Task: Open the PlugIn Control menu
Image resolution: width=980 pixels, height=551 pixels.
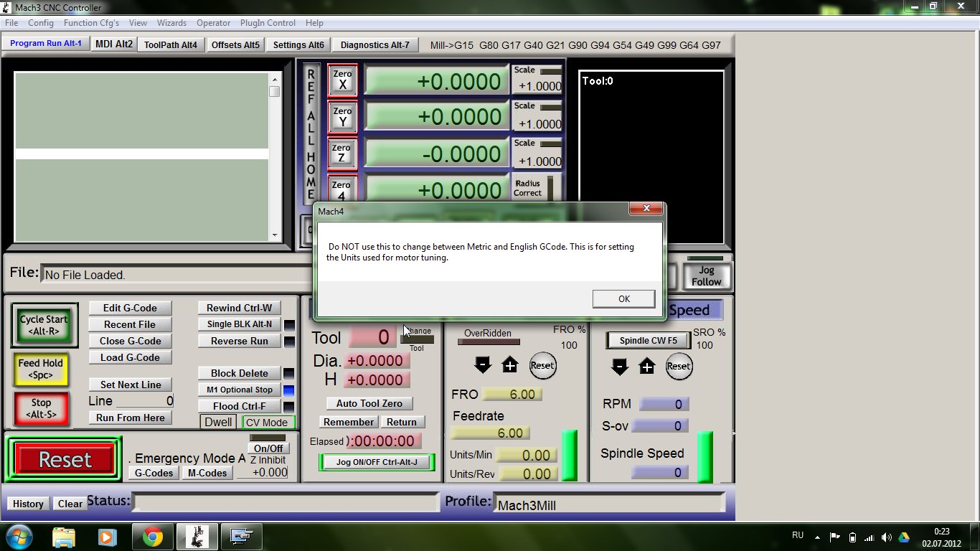Action: (x=268, y=23)
